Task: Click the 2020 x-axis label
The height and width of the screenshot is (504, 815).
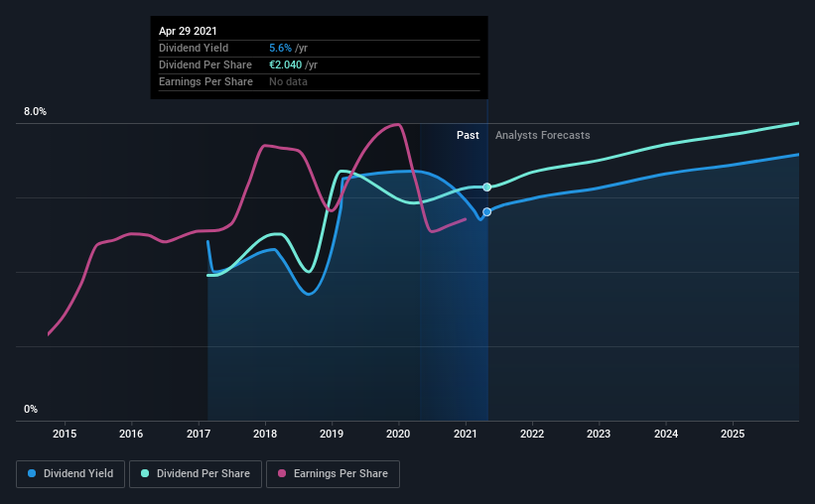Action: [x=398, y=434]
